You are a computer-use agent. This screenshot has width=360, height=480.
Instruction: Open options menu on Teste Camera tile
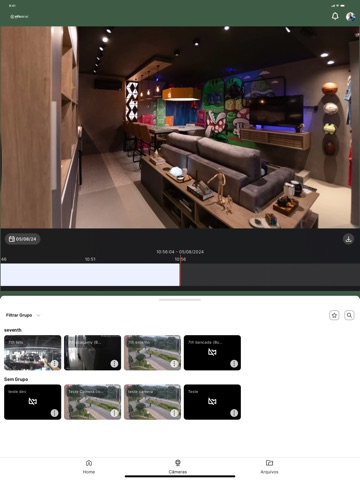[x=114, y=413]
